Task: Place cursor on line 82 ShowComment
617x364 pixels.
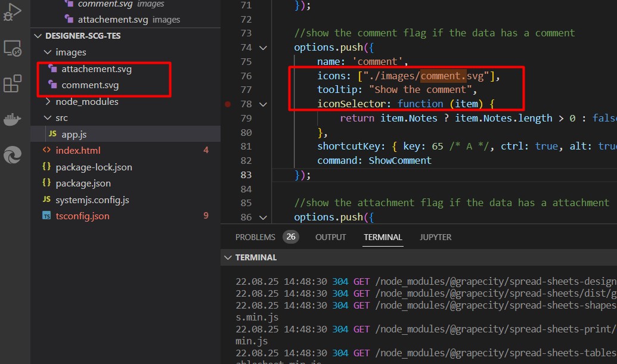Action: [399, 161]
